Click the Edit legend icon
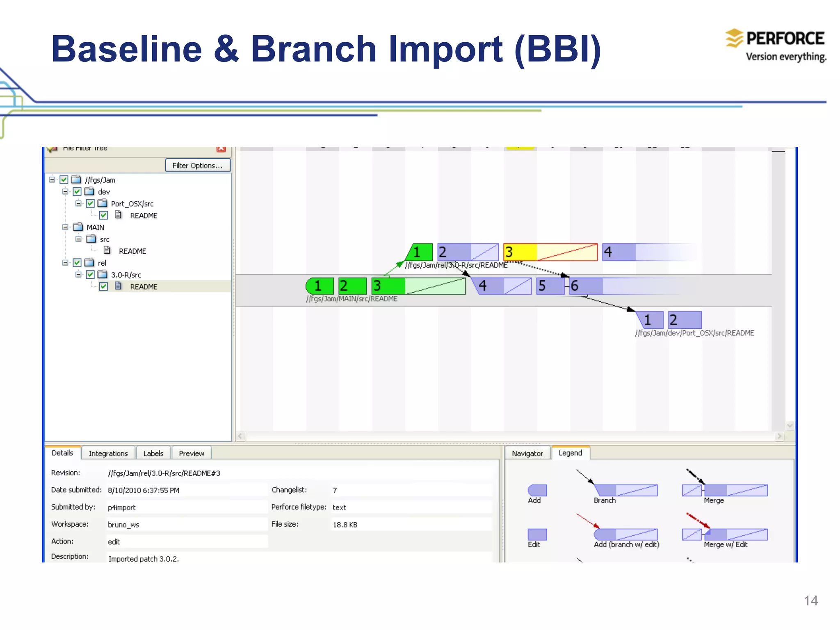 coord(537,534)
